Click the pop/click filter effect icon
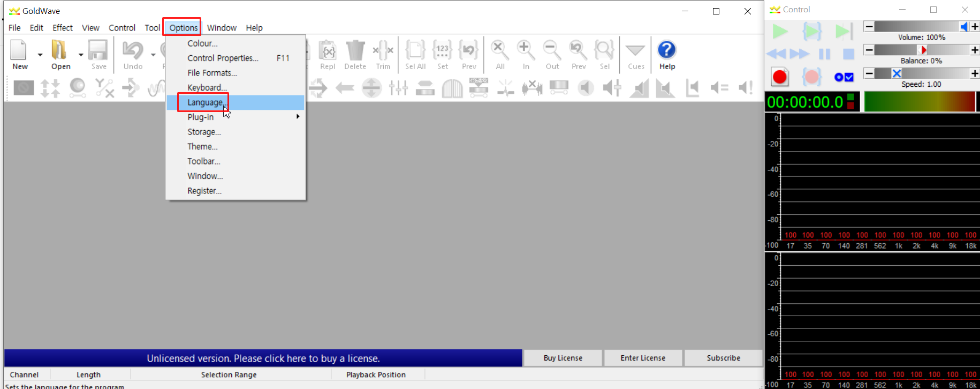The width and height of the screenshot is (980, 389). click(x=505, y=88)
